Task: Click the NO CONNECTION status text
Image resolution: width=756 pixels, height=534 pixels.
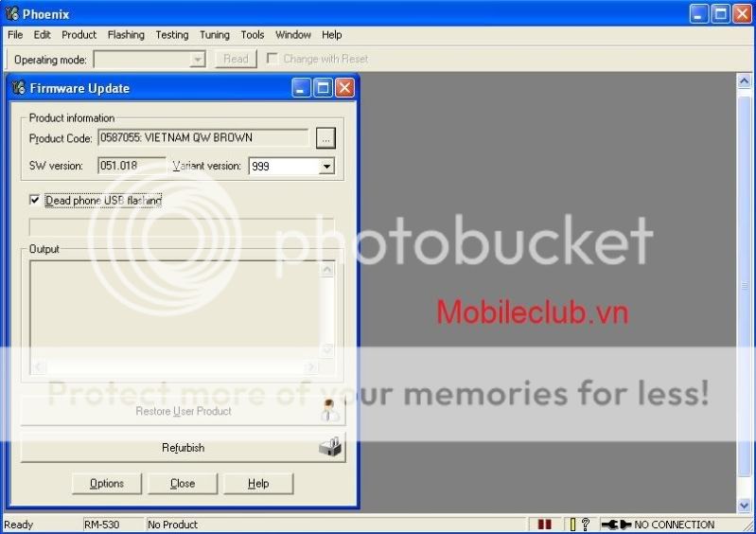Action: [675, 525]
